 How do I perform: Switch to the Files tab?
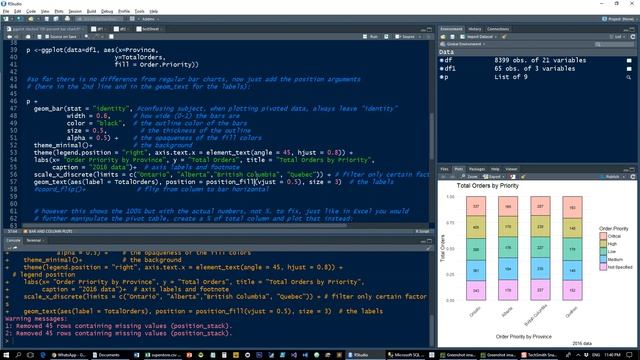[x=444, y=169]
